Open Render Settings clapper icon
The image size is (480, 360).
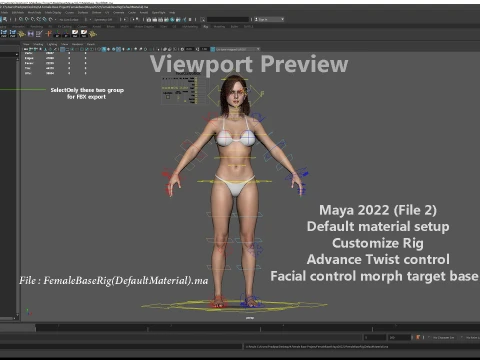point(166,20)
